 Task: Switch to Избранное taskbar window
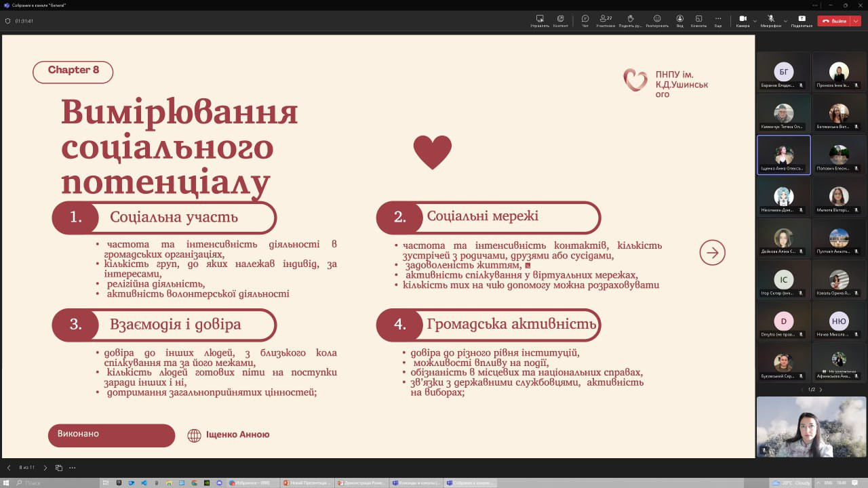tap(253, 483)
